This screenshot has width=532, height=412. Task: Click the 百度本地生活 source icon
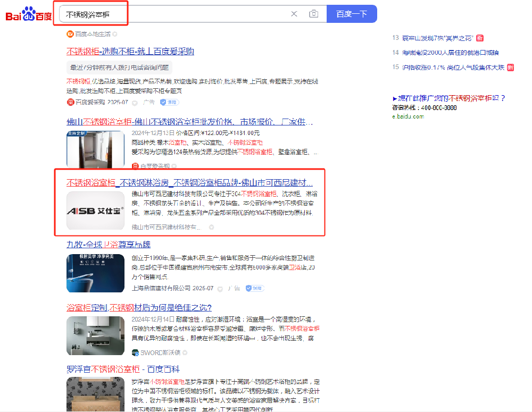point(70,34)
